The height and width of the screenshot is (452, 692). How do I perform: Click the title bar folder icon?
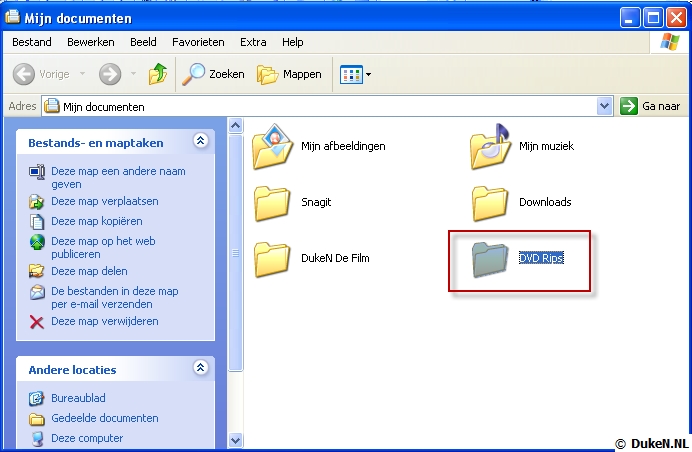click(x=12, y=17)
